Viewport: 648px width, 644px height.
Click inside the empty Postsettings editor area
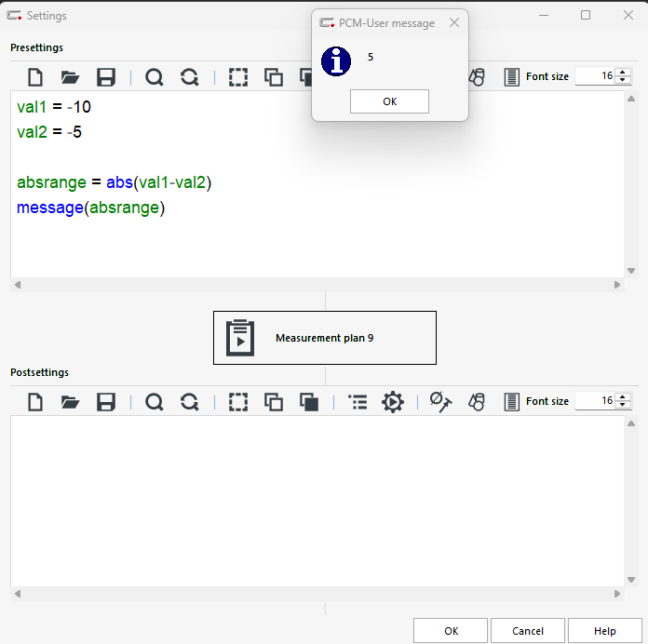point(317,501)
